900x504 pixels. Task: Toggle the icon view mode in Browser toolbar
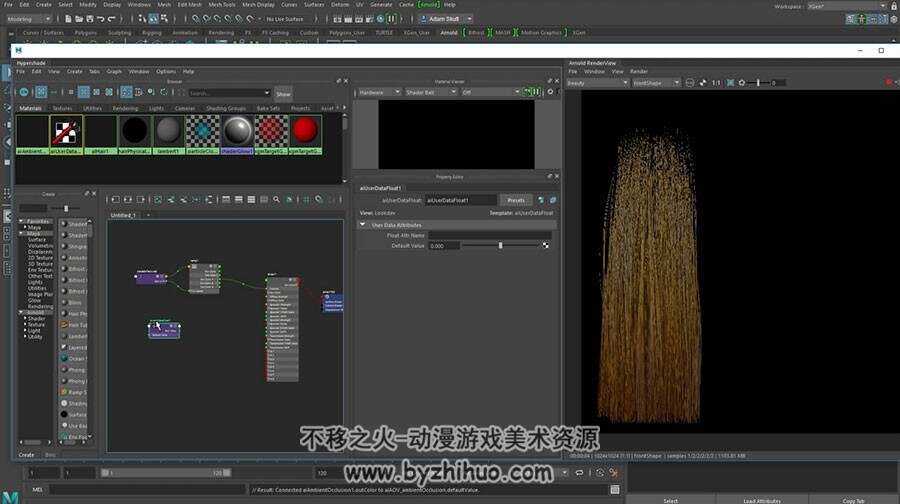tap(84, 92)
